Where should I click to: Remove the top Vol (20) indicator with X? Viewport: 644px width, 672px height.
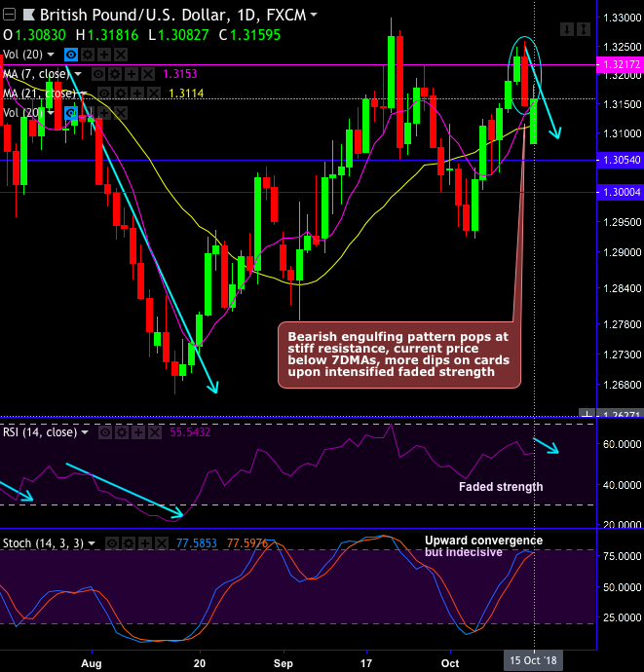click(x=121, y=55)
